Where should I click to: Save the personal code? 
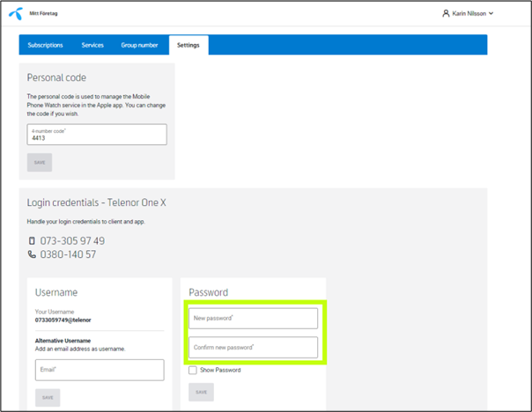[x=40, y=163]
